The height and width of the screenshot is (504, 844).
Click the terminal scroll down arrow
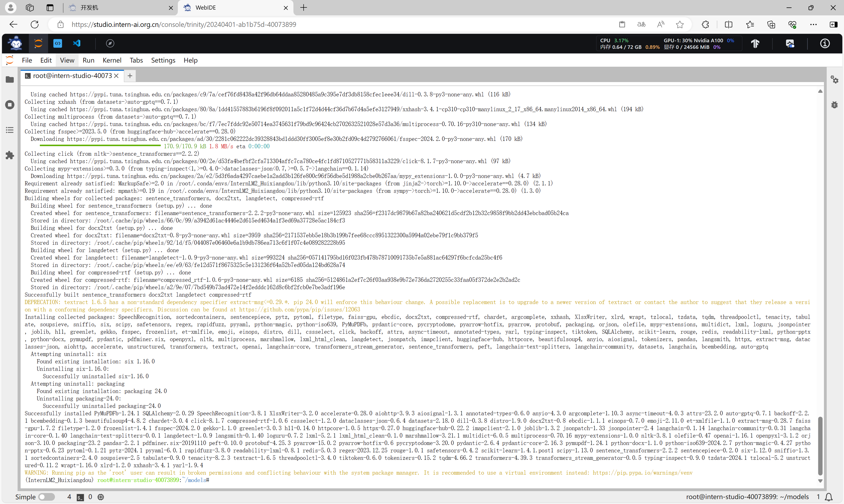[820, 481]
